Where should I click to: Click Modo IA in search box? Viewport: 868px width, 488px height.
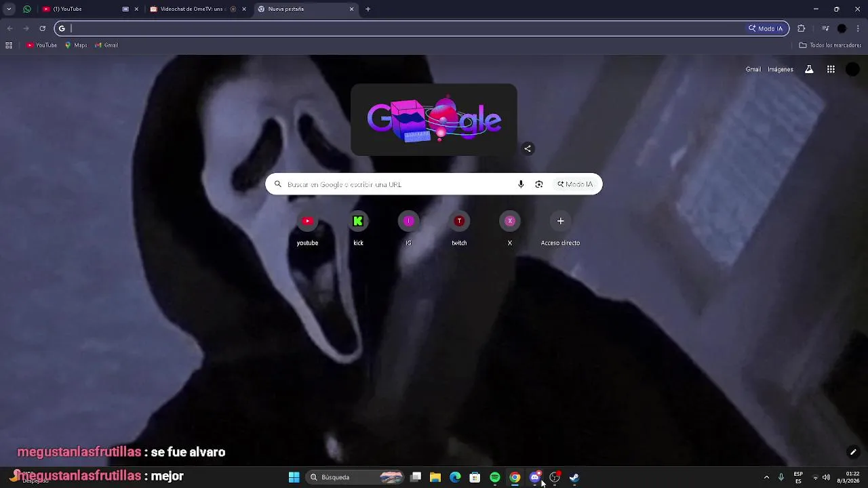[575, 184]
